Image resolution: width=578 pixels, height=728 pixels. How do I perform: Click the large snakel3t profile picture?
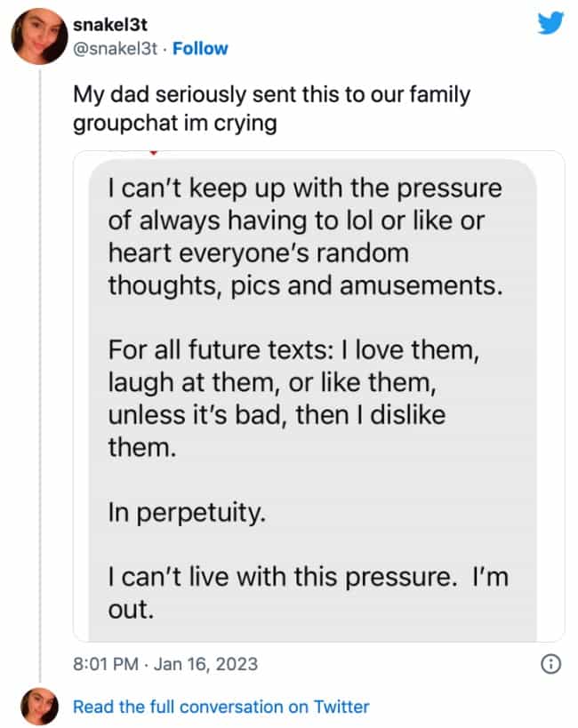coord(36,36)
